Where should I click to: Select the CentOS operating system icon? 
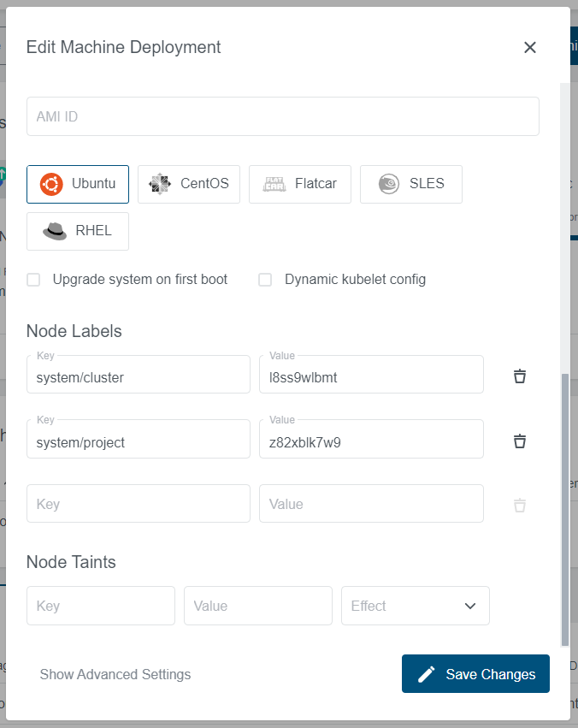159,183
